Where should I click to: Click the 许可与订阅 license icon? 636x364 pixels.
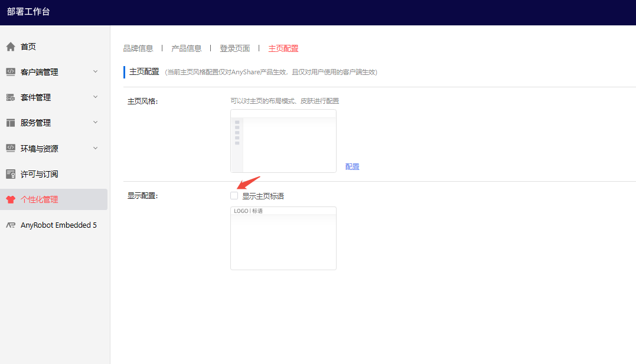11,174
